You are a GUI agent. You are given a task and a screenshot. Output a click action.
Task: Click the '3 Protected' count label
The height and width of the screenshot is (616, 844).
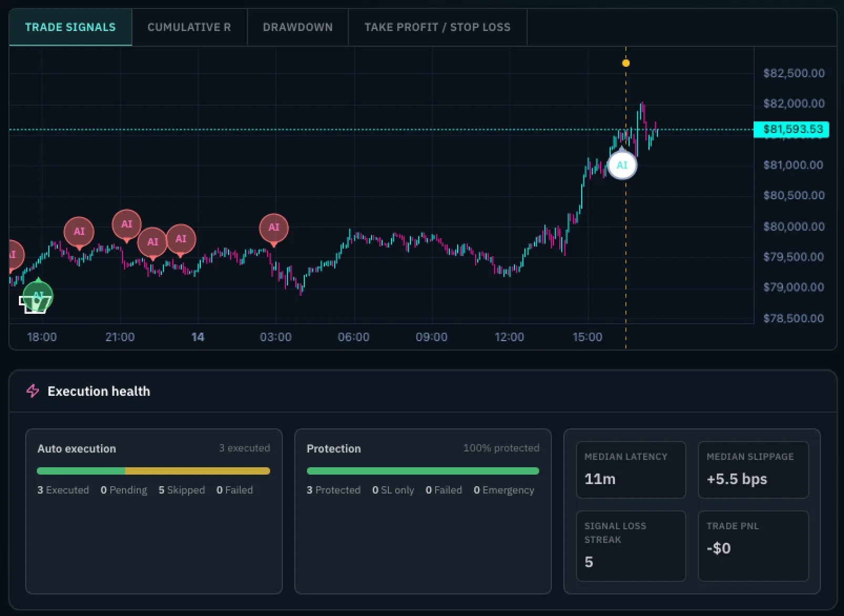tap(334, 490)
